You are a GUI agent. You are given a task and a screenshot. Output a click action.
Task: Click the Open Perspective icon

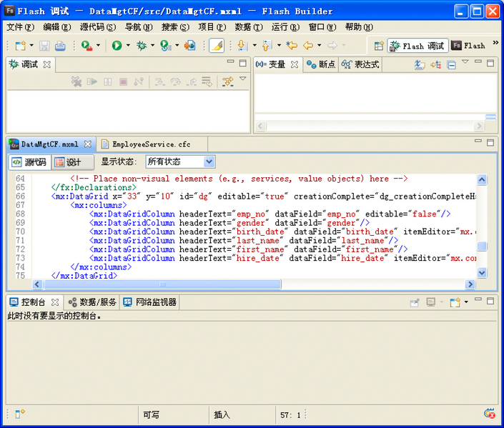click(379, 46)
